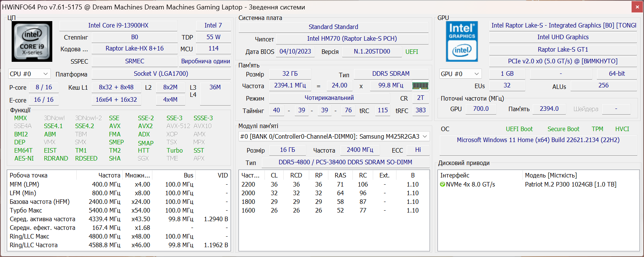
Task: Select the Patriot M.2 P300 drive entry
Action: tap(570, 185)
